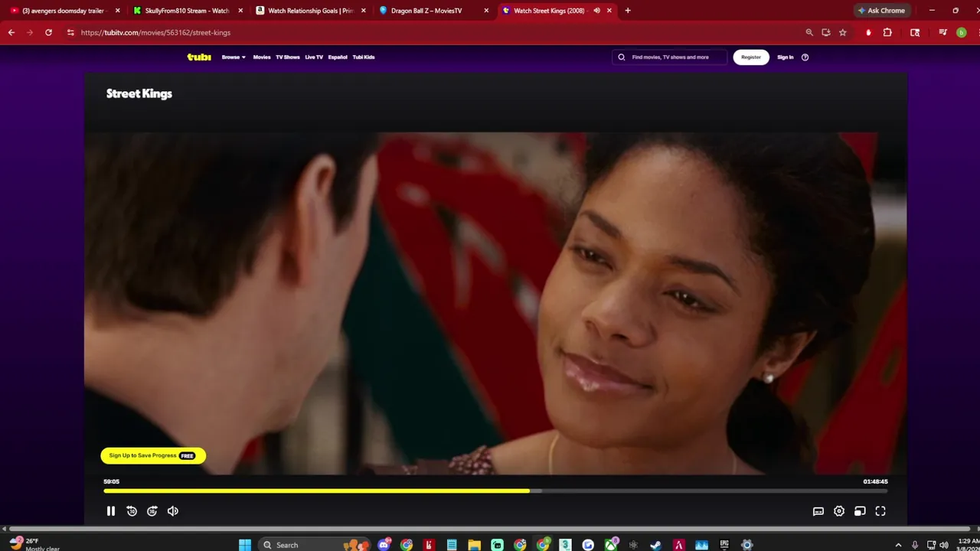Switch to avengers doomsday trailer tab
The image size is (980, 551).
tap(63, 11)
